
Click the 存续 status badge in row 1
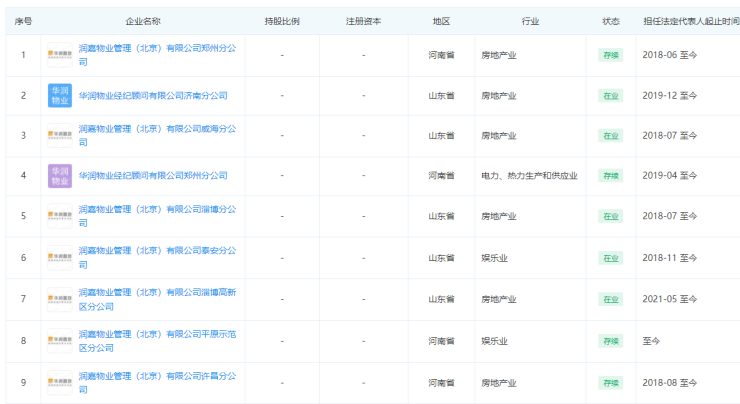[610, 54]
